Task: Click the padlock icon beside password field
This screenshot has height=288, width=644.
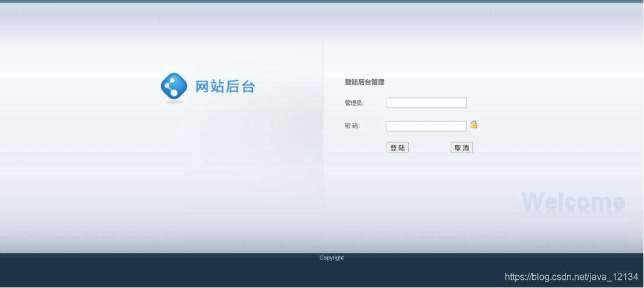Action: click(473, 124)
